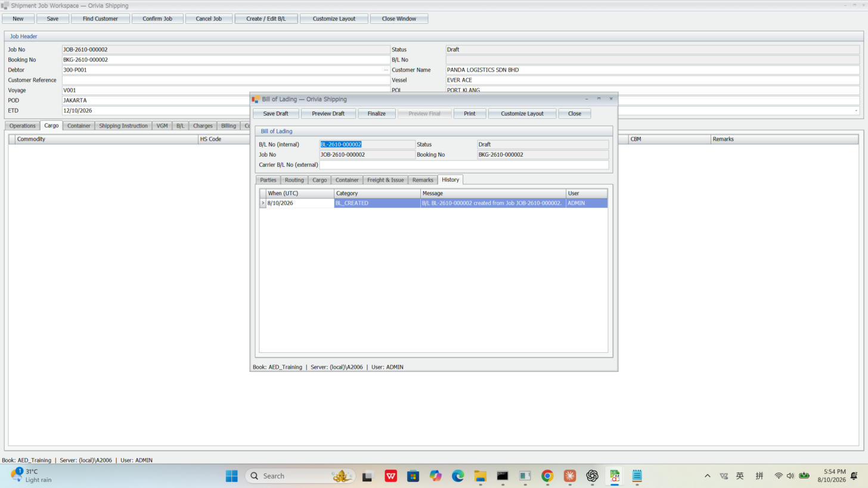Click the Preview Draft button

tap(328, 113)
